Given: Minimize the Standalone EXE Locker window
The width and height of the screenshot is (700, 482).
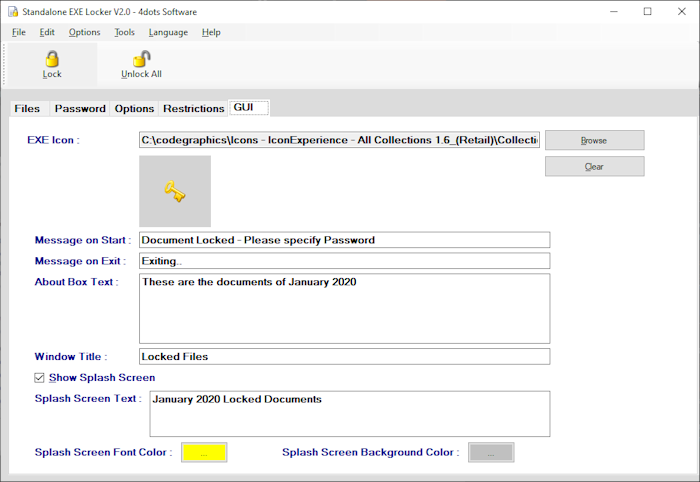Looking at the screenshot, I should (614, 12).
